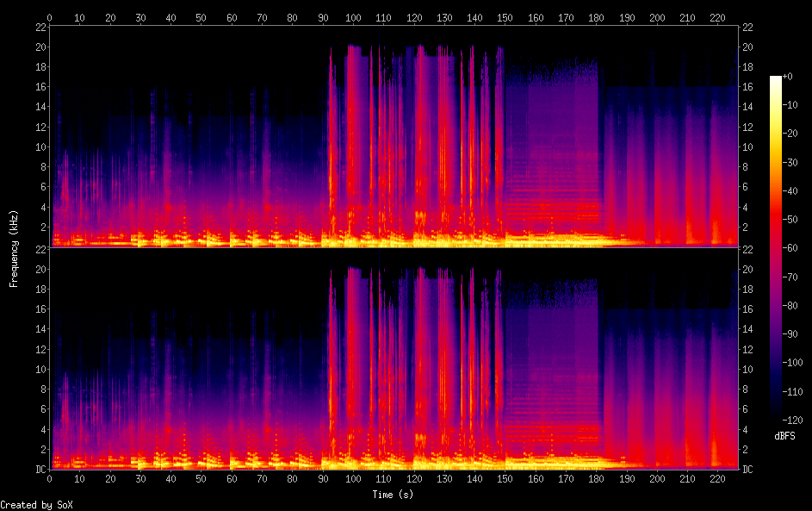Click the dBFS color scale bar
812x511 pixels.
775,247
